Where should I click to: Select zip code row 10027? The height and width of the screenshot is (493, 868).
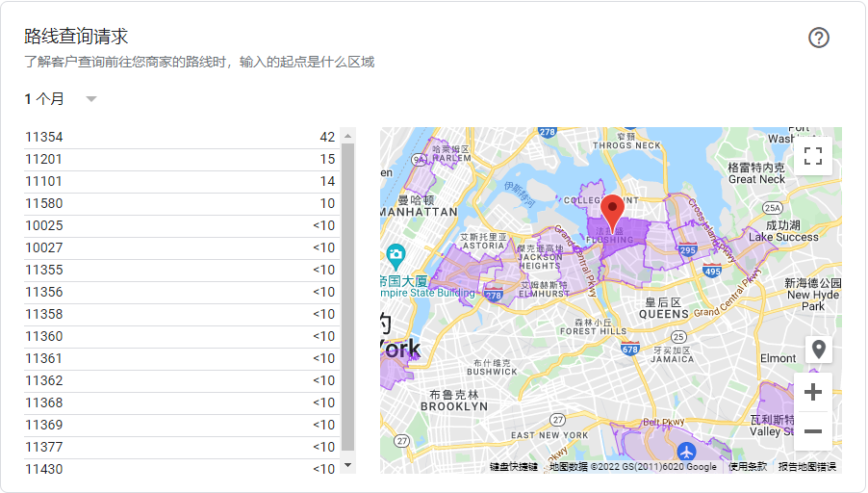181,248
